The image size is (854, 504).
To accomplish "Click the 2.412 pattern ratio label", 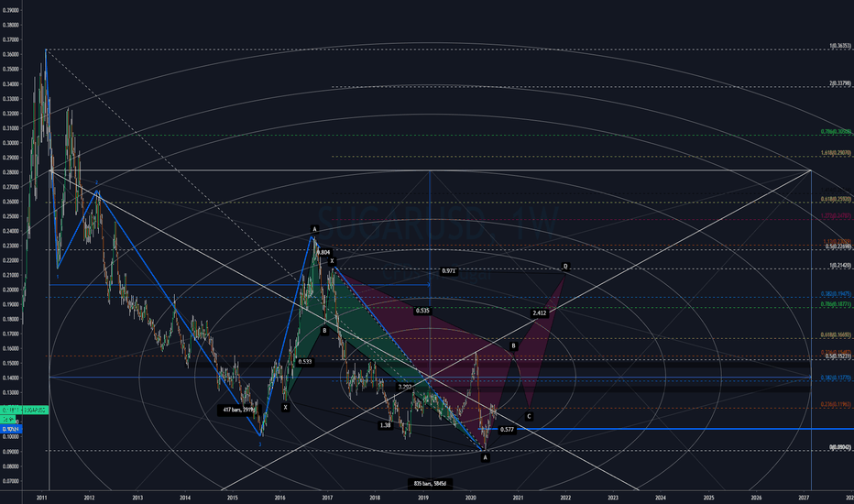I will (x=540, y=313).
